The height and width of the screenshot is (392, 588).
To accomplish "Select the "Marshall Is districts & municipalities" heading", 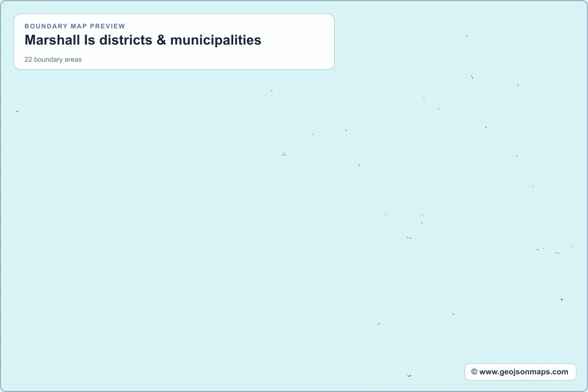I will [x=143, y=40].
